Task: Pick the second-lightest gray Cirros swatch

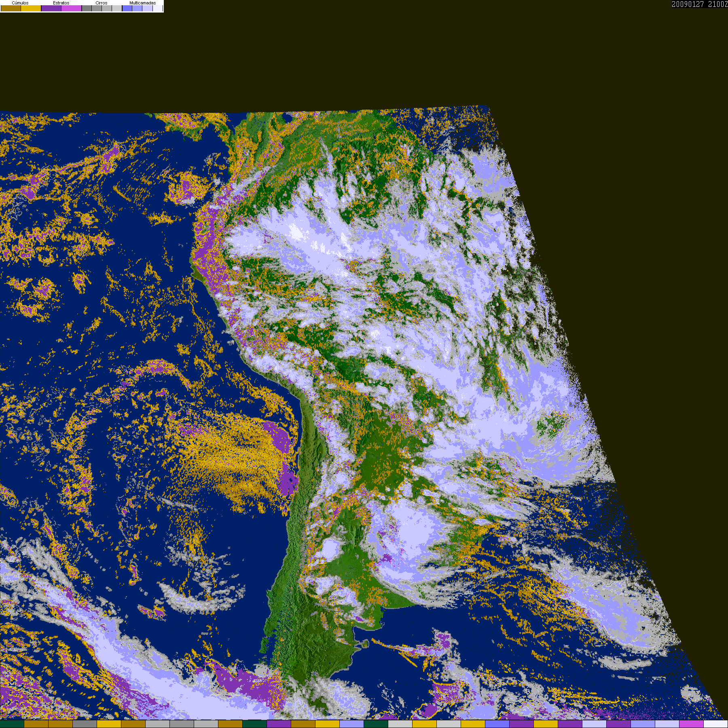Action: click(x=107, y=8)
